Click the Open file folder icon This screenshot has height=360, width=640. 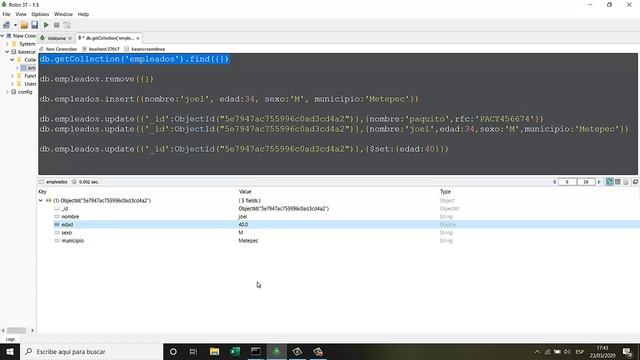coord(24,25)
